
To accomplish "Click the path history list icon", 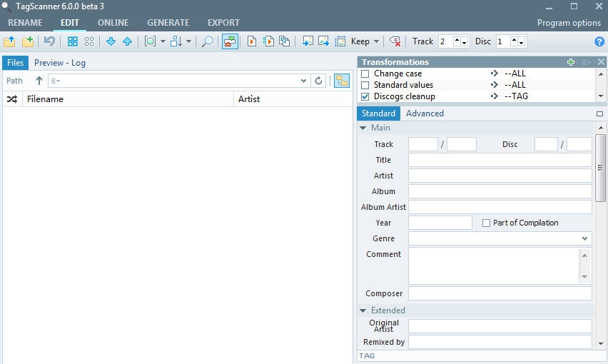I will 56,81.
